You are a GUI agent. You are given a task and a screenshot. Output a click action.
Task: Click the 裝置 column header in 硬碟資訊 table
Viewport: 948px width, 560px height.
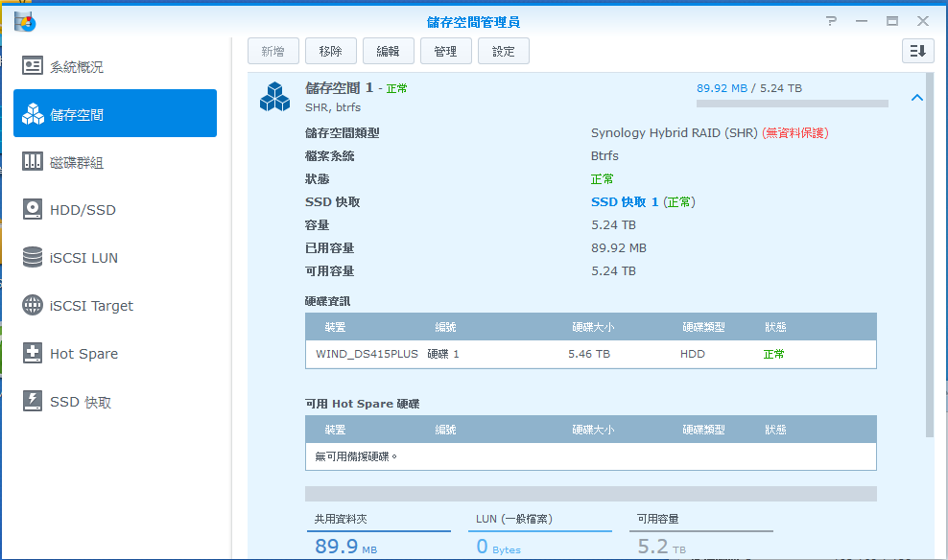click(x=335, y=327)
